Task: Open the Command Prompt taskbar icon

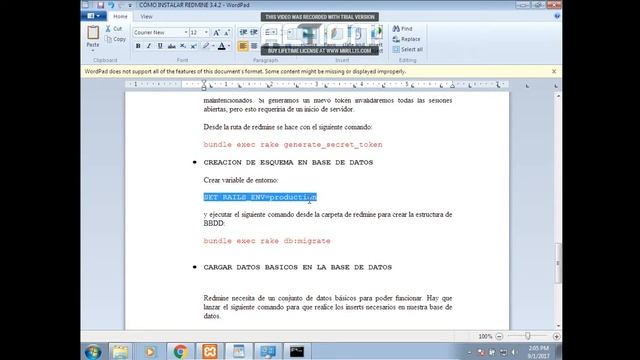Action: coord(297,351)
